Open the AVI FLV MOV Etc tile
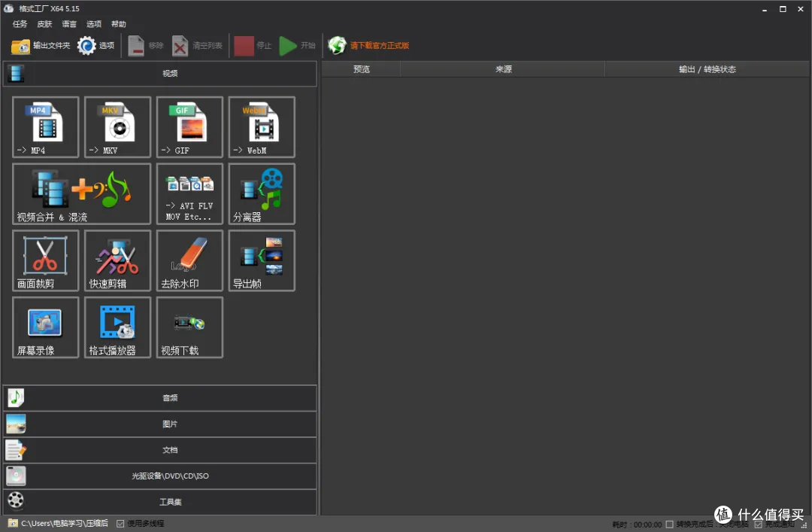 point(189,194)
